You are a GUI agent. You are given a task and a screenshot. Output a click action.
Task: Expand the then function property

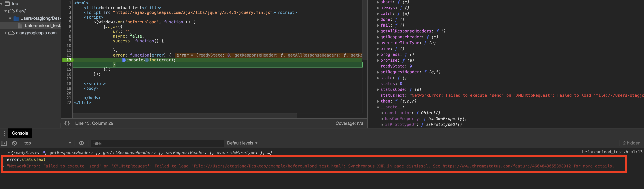378,101
